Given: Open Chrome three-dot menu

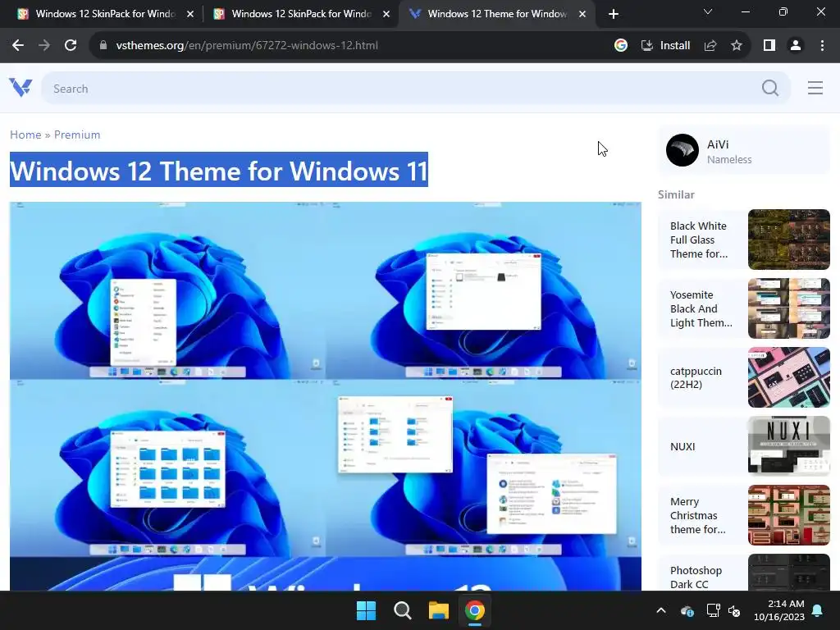Looking at the screenshot, I should point(822,46).
